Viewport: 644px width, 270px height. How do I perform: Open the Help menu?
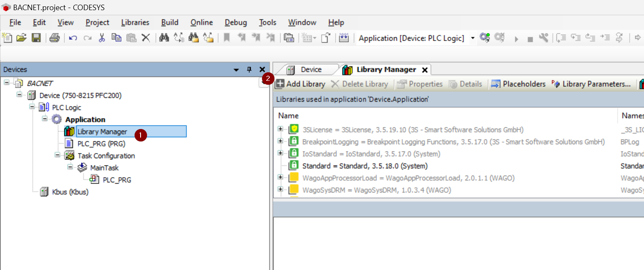point(336,22)
